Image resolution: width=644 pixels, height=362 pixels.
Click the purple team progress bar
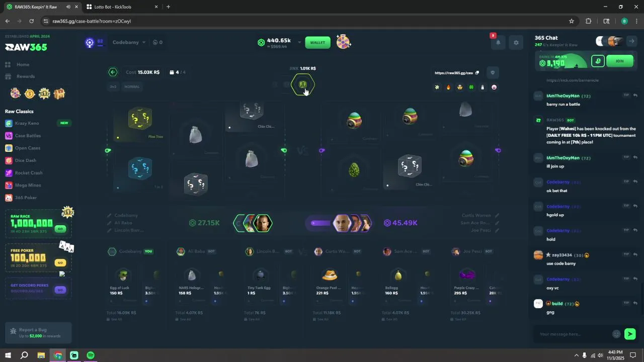point(320,223)
